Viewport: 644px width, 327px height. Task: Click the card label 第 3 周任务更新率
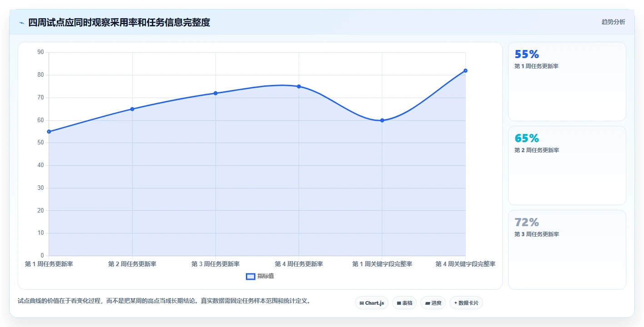(537, 234)
